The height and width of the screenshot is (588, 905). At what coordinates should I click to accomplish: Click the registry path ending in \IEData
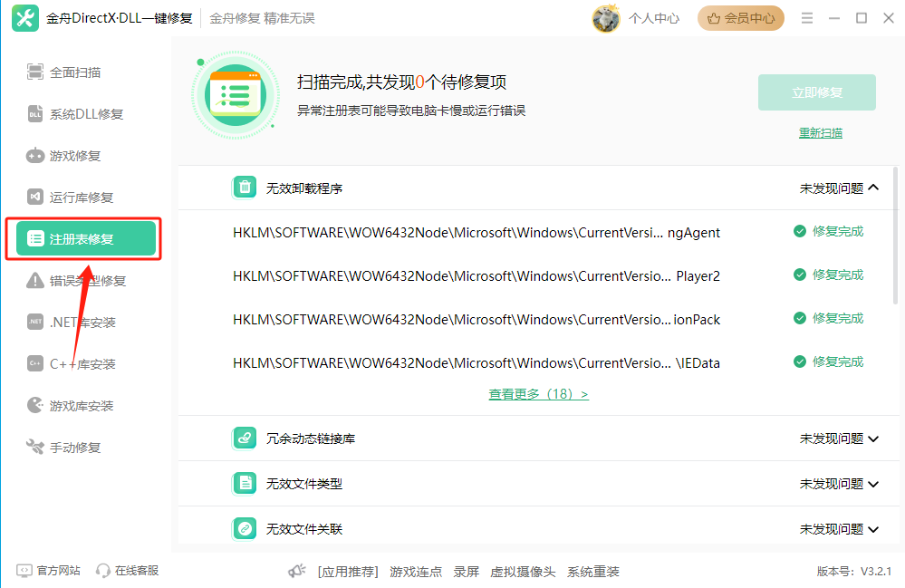coord(477,363)
